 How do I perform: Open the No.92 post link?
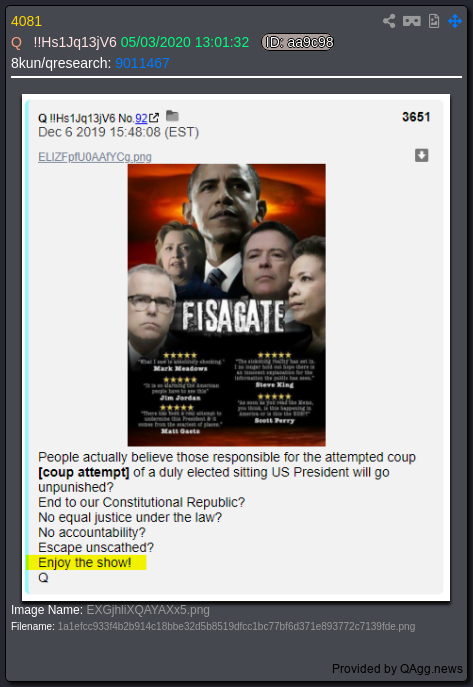coord(141,118)
